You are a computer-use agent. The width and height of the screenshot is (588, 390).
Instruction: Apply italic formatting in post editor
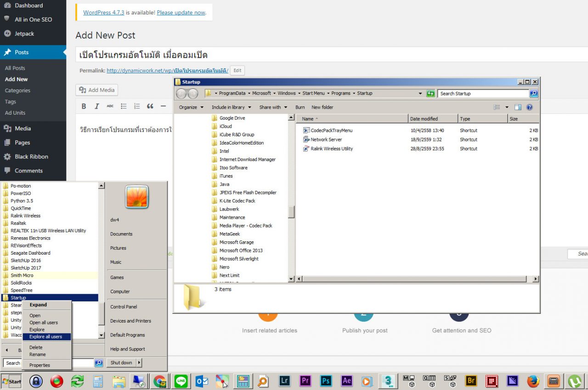point(96,106)
